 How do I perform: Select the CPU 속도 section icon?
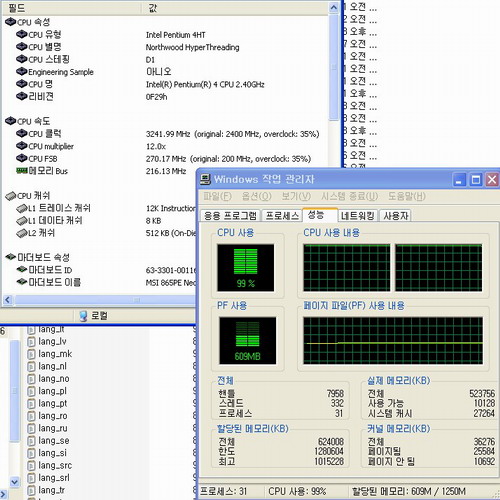point(10,121)
